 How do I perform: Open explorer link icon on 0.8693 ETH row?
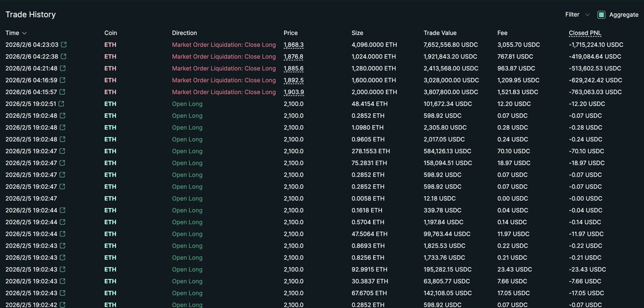point(62,246)
